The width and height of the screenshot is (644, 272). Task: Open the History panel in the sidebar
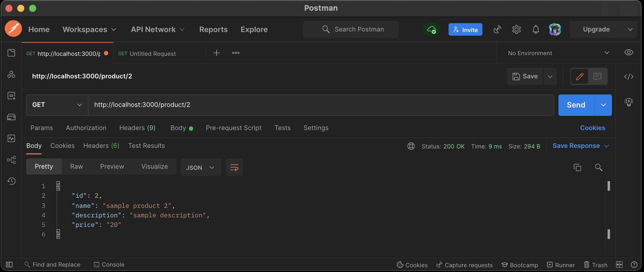tap(12, 181)
